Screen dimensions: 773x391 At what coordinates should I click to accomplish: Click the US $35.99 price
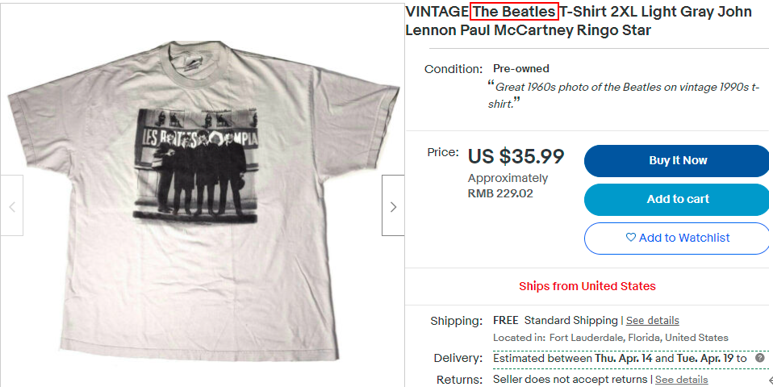pyautogui.click(x=516, y=157)
